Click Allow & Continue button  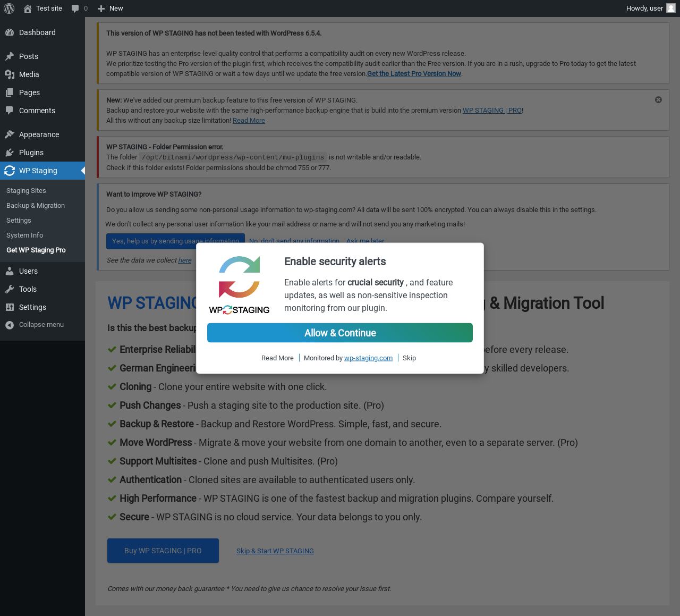pyautogui.click(x=340, y=333)
